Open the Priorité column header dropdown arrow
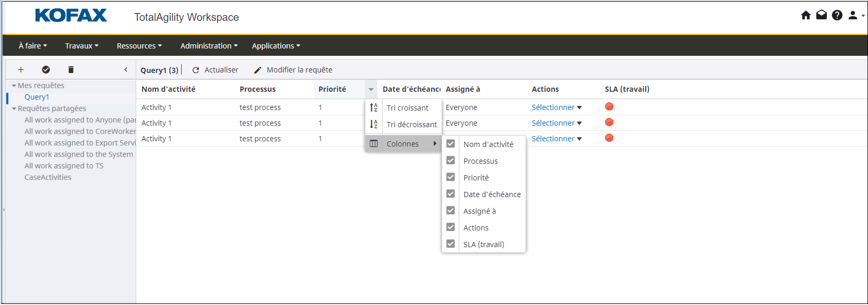The width and height of the screenshot is (868, 305). 371,89
